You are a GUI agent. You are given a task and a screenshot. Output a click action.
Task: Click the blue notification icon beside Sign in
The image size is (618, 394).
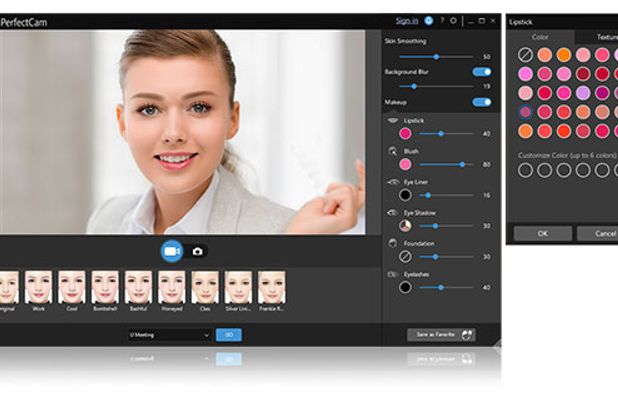[x=428, y=20]
